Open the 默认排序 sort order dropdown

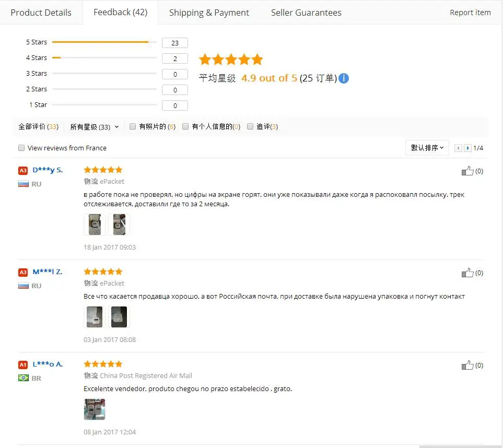(x=427, y=148)
